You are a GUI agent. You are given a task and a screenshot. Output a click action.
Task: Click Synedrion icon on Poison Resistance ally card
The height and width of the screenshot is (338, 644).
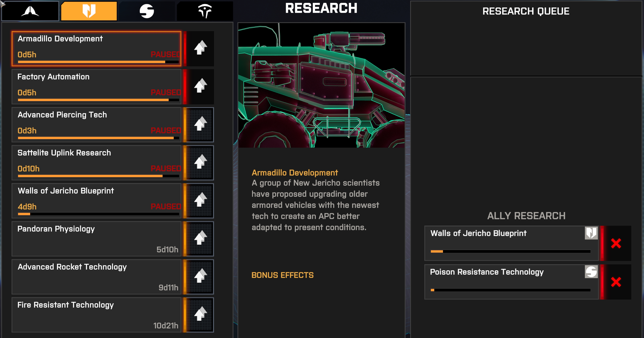pyautogui.click(x=591, y=271)
